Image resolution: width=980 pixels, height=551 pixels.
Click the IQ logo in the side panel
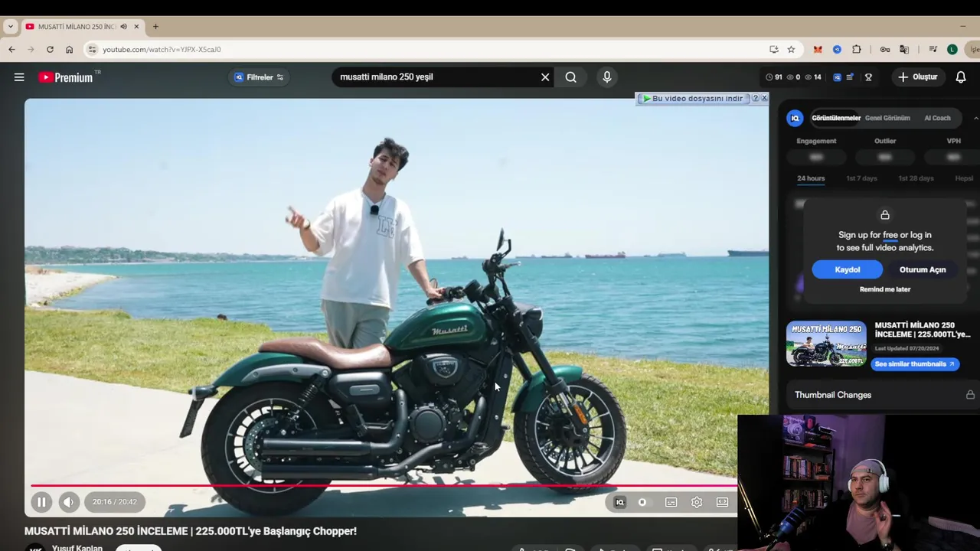pyautogui.click(x=795, y=118)
